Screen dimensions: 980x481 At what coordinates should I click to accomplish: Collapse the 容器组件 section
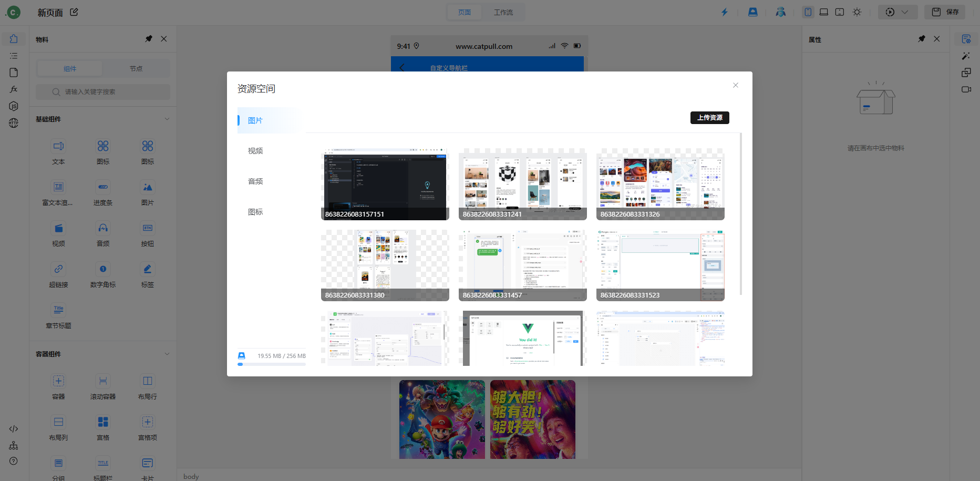coord(167,354)
